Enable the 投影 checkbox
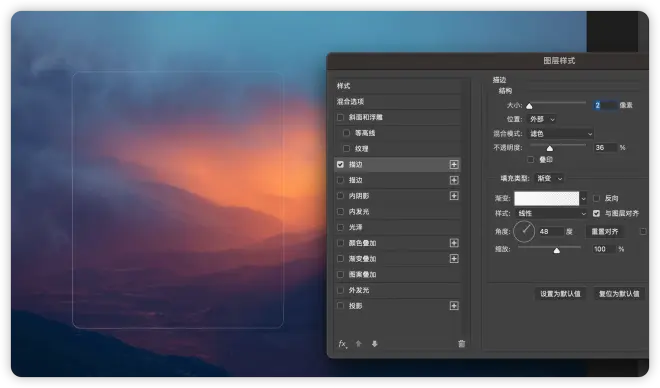 point(341,306)
